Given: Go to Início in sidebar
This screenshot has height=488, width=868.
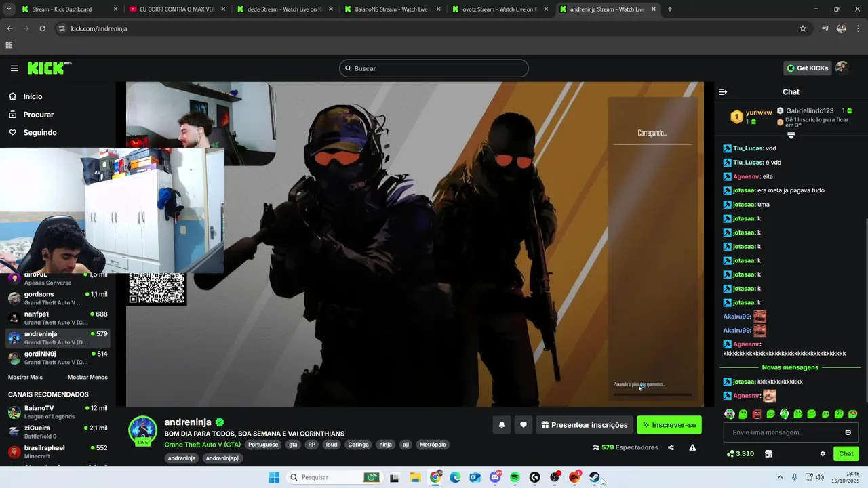Looking at the screenshot, I should click(x=33, y=96).
